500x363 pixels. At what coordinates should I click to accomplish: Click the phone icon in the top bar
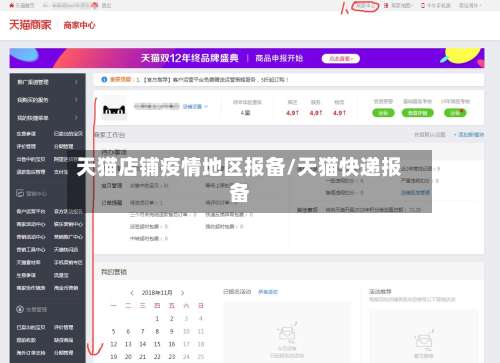(423, 5)
